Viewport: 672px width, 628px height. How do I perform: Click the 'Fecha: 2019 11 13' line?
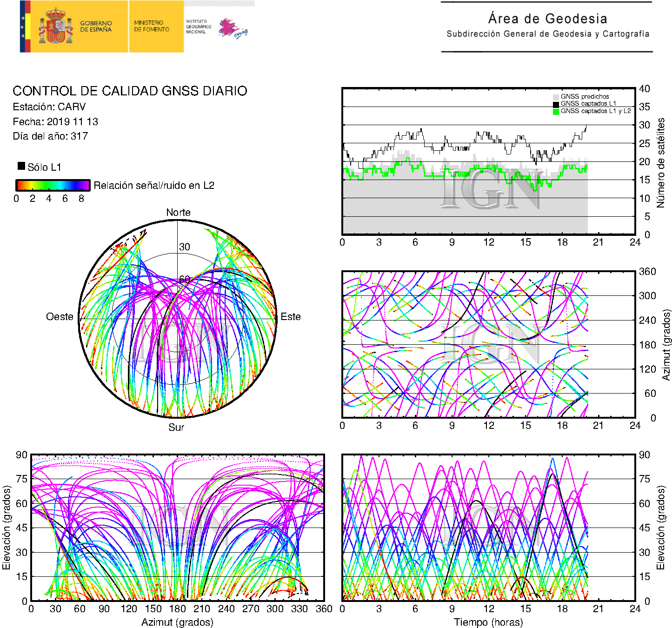pyautogui.click(x=55, y=122)
